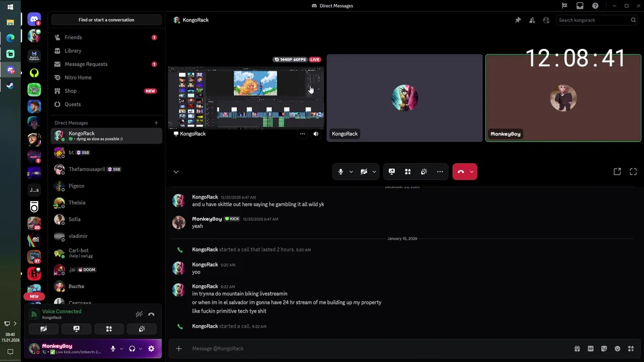The height and width of the screenshot is (362, 644).
Task: Open Nitro Home
Action: 106,77
